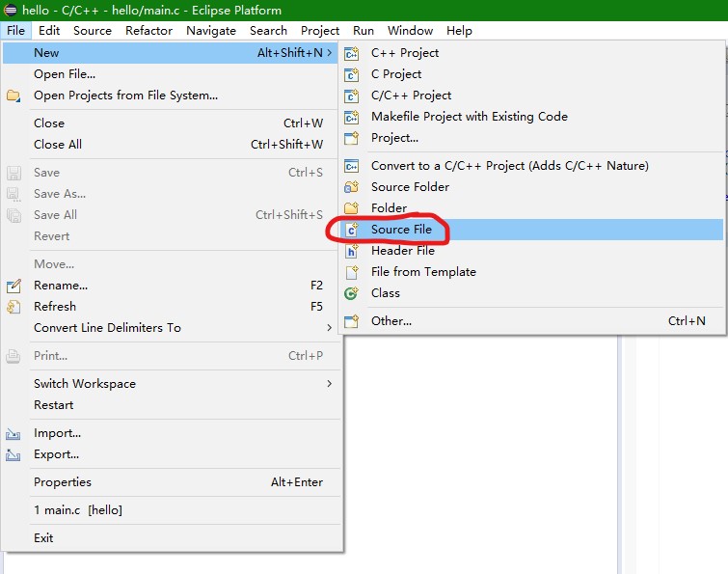Image resolution: width=728 pixels, height=574 pixels.
Task: Select Source Folder entry
Action: click(531, 187)
